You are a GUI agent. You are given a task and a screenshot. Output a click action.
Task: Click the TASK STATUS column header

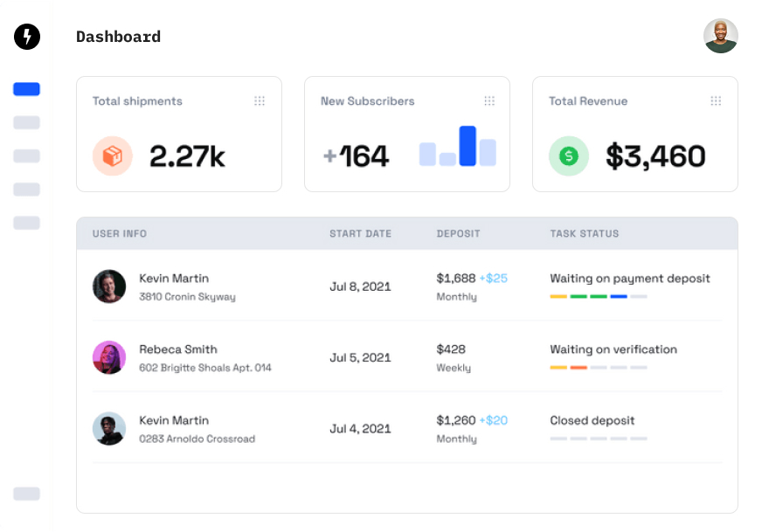pyautogui.click(x=584, y=234)
